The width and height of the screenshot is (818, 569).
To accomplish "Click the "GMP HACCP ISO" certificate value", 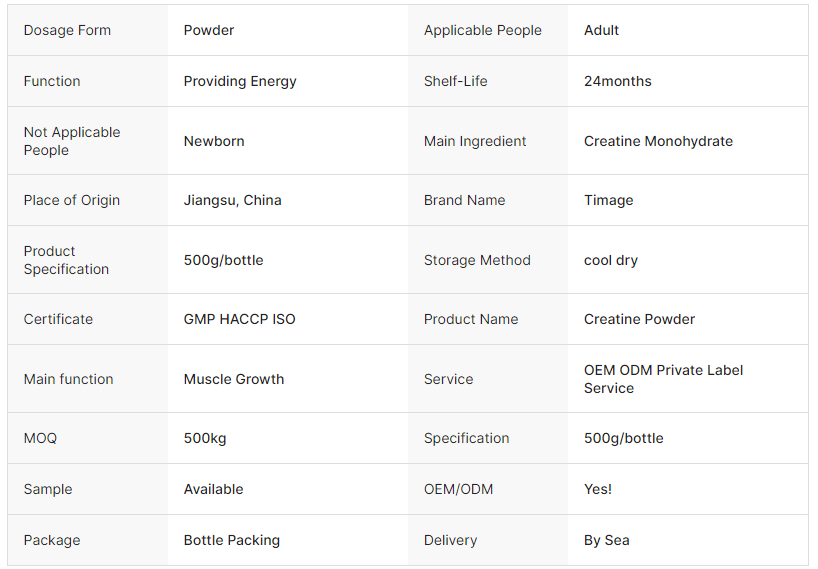I will point(239,319).
